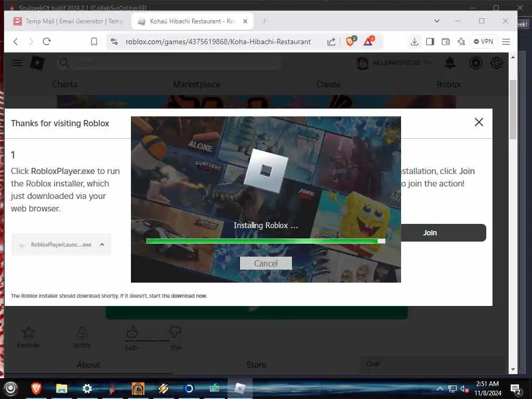Image resolution: width=532 pixels, height=399 pixels.
Task: Click the roblox.com address bar
Action: tap(218, 42)
